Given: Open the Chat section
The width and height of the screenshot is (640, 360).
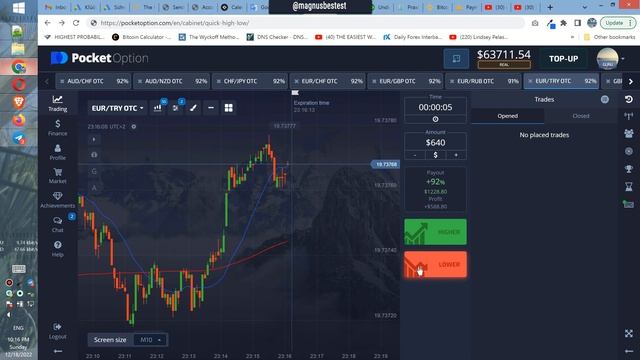Looking at the screenshot, I should (x=58, y=224).
